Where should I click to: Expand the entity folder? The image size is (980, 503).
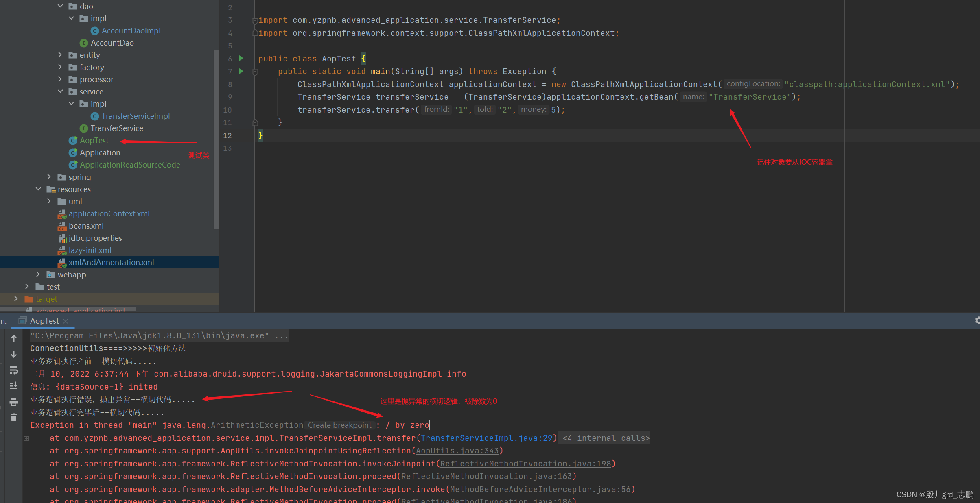pyautogui.click(x=60, y=55)
